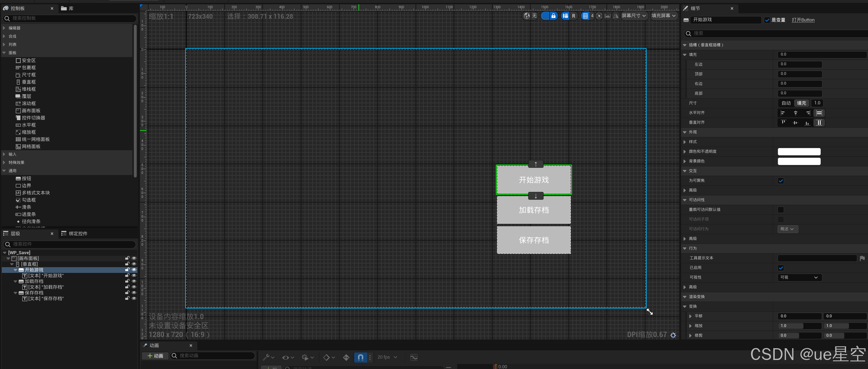Image resolution: width=868 pixels, height=369 pixels.
Task: Click the 画布面板 widget in palette
Action: pos(28,111)
